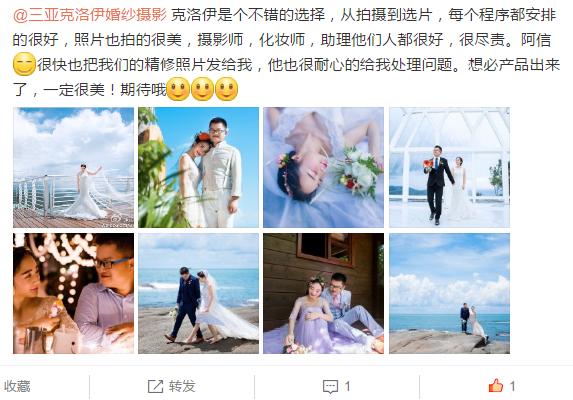Open the distant couple on rocky shore photo
Image resolution: width=573 pixels, height=400 pixels.
pyautogui.click(x=449, y=293)
